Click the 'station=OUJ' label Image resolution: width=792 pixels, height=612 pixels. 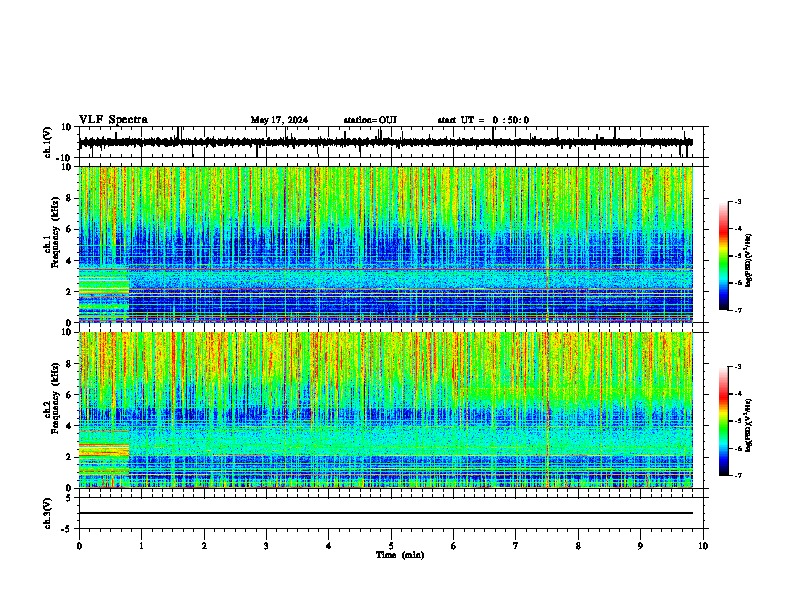pyautogui.click(x=370, y=120)
